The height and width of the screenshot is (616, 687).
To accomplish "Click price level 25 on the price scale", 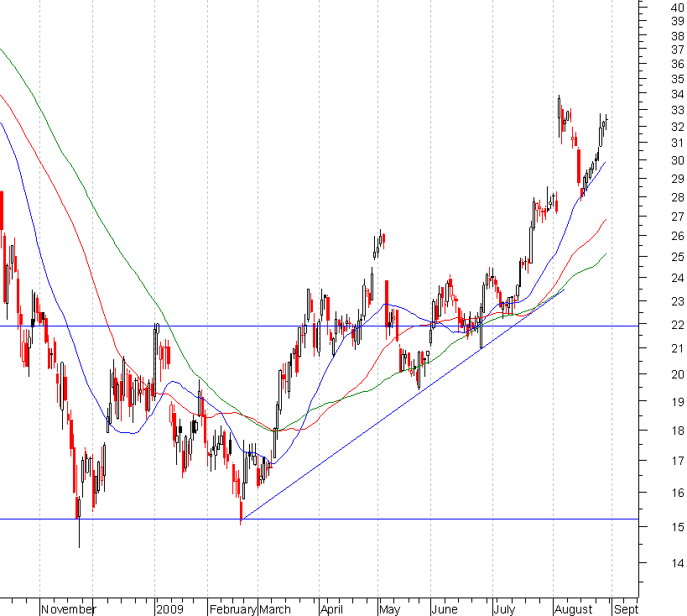I will coord(678,257).
